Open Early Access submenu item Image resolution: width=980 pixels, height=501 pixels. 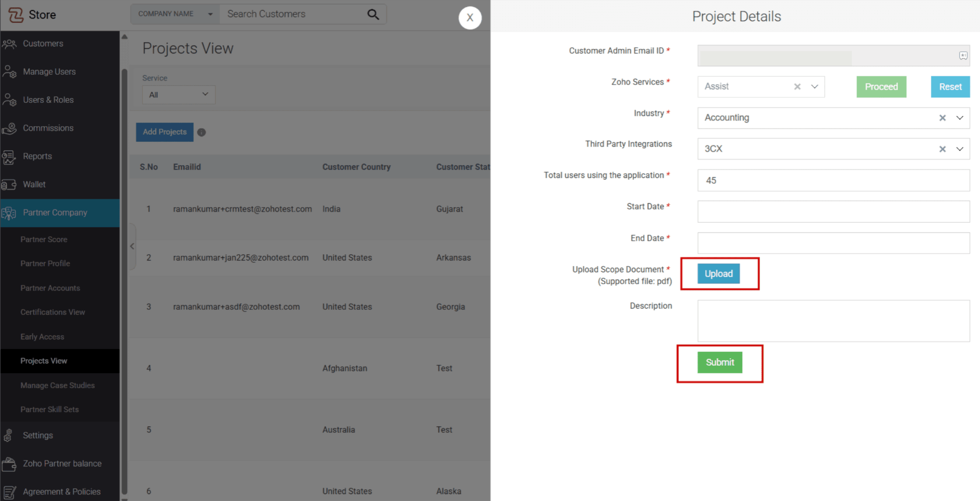pos(42,336)
